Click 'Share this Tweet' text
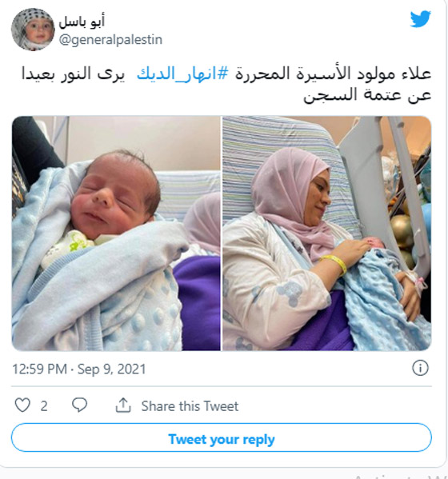448x479 pixels. [x=190, y=406]
